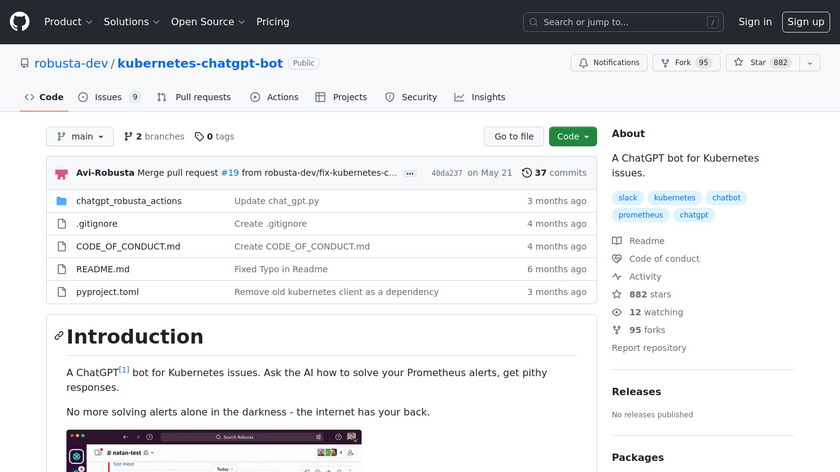
Task: Click the README.md file icon
Action: pyautogui.click(x=62, y=269)
